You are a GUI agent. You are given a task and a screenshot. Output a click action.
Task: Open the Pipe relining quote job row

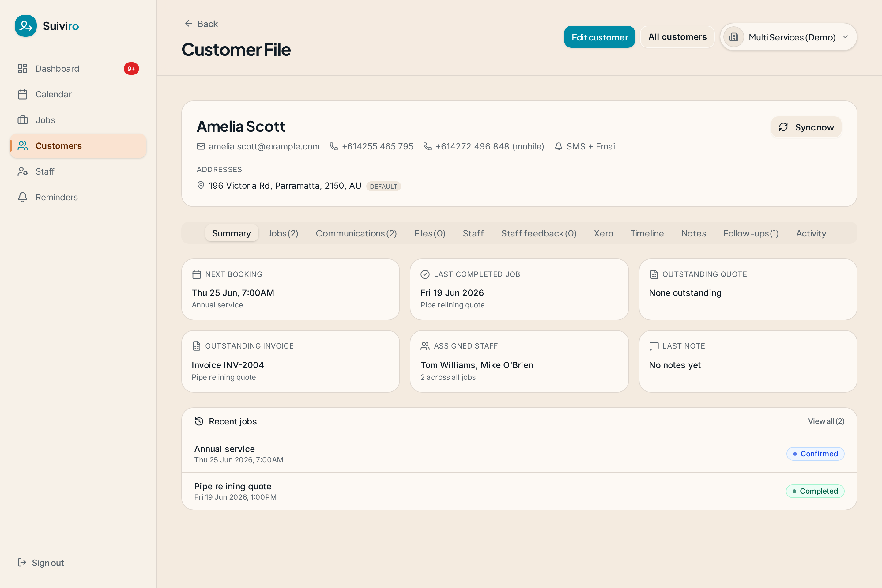tap(519, 491)
